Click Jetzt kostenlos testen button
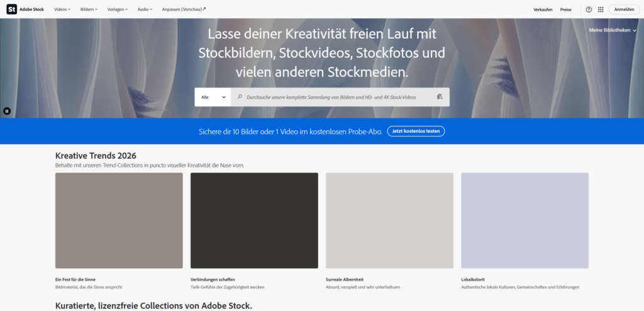 point(416,131)
